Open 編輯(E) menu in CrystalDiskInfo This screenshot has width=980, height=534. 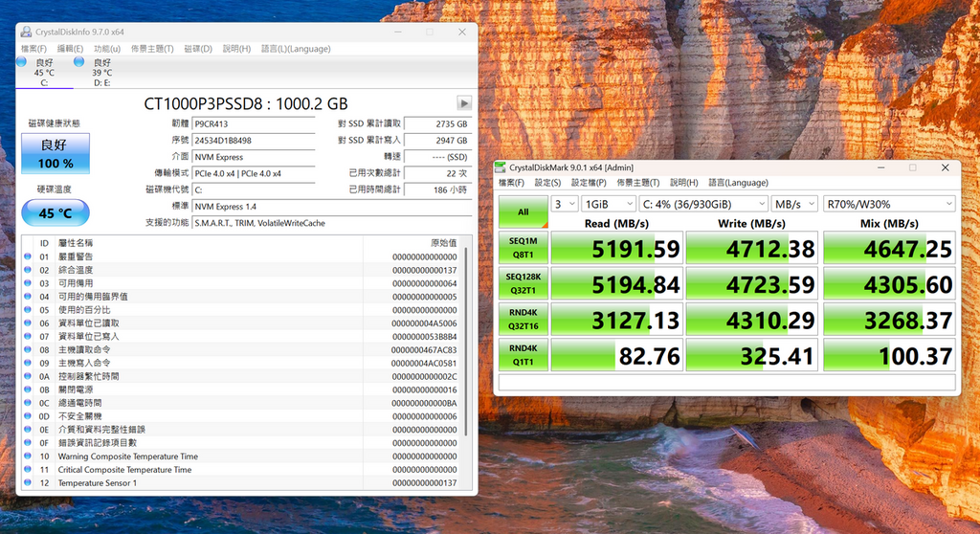point(70,49)
